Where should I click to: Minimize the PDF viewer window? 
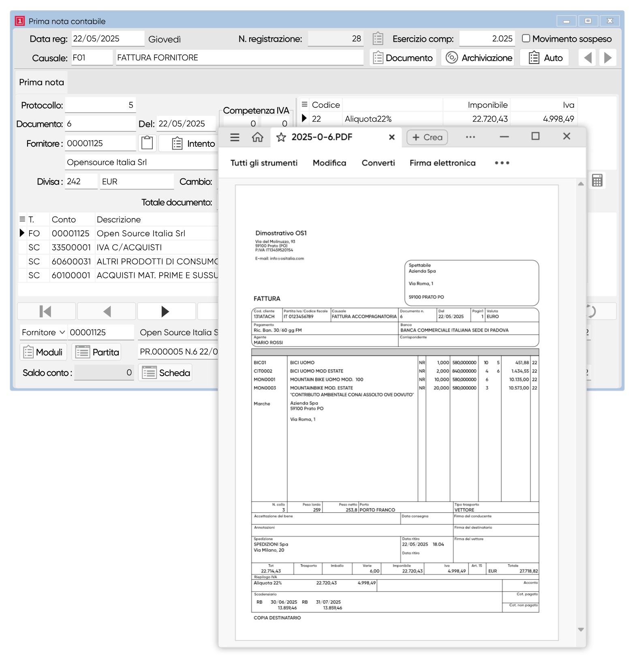tap(504, 137)
